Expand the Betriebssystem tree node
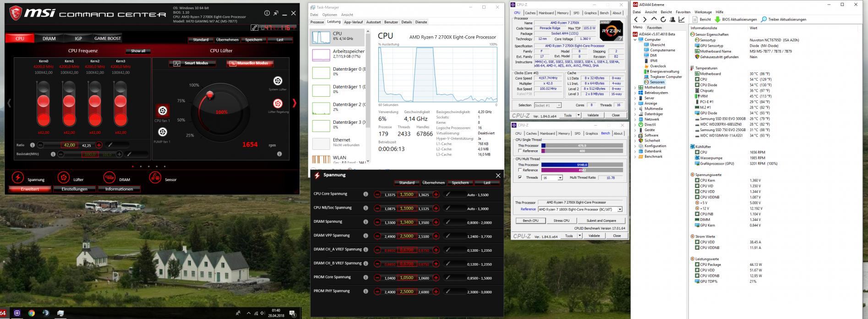This screenshot has height=319, width=868. coord(635,93)
